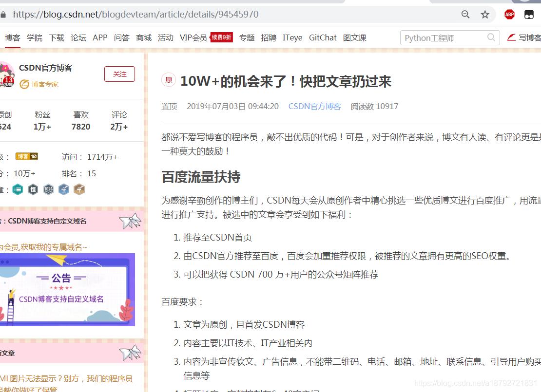Click the brown feather medal icon
541x392 pixels.
(x=79, y=189)
